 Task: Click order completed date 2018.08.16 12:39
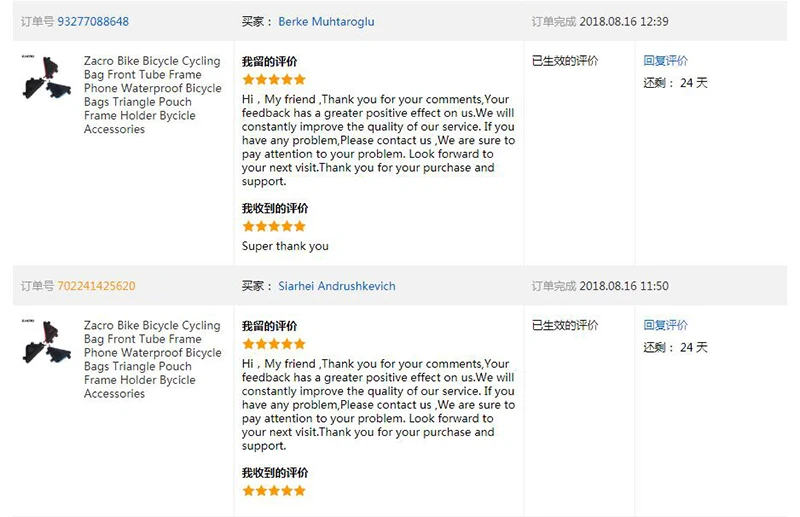[624, 21]
